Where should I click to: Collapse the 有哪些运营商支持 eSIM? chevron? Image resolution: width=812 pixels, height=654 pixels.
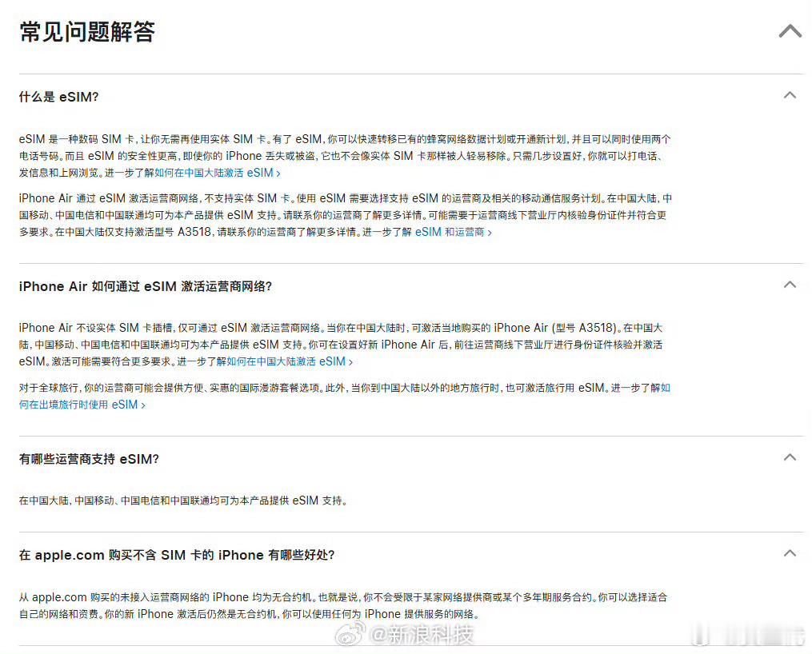pyautogui.click(x=790, y=457)
